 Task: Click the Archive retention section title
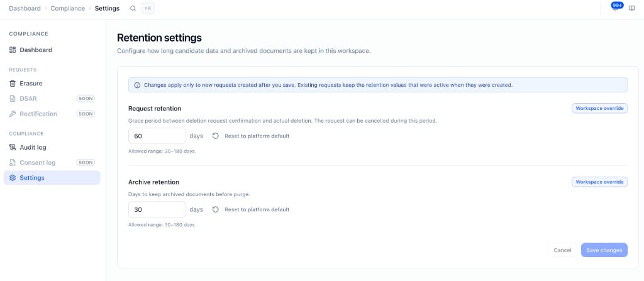(x=153, y=182)
